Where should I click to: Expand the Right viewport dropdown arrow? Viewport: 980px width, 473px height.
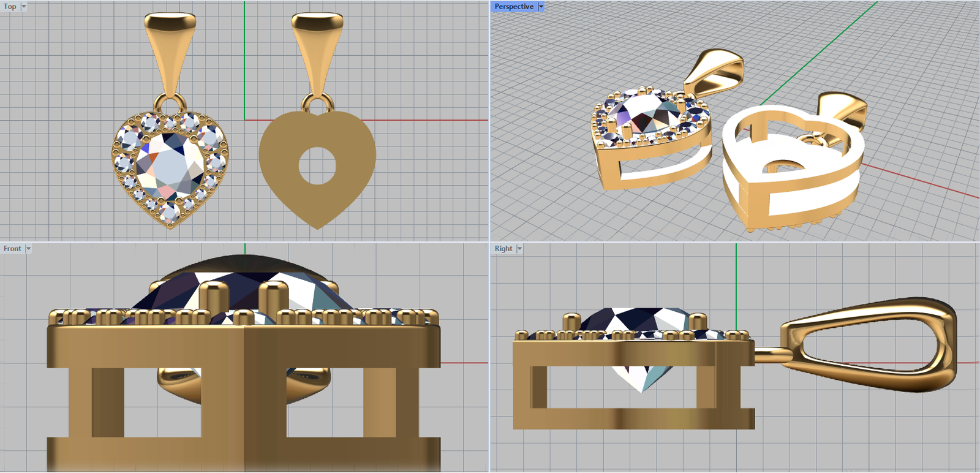(x=519, y=249)
